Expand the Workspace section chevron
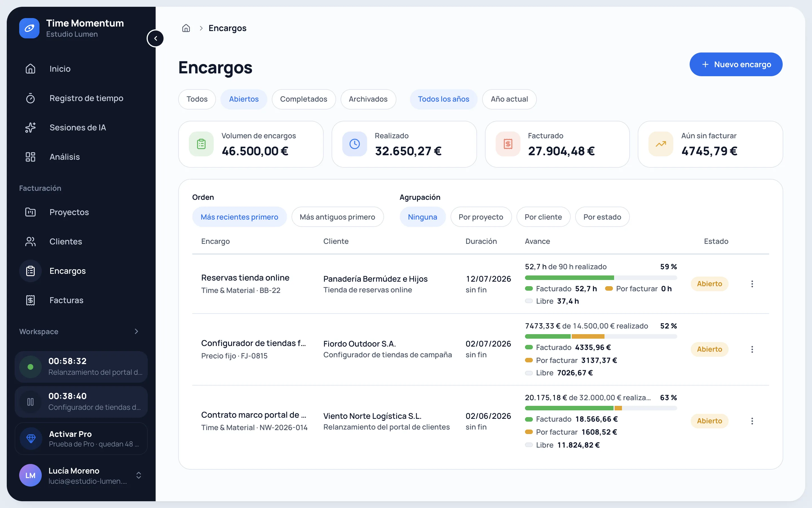812x508 pixels. pyautogui.click(x=136, y=332)
